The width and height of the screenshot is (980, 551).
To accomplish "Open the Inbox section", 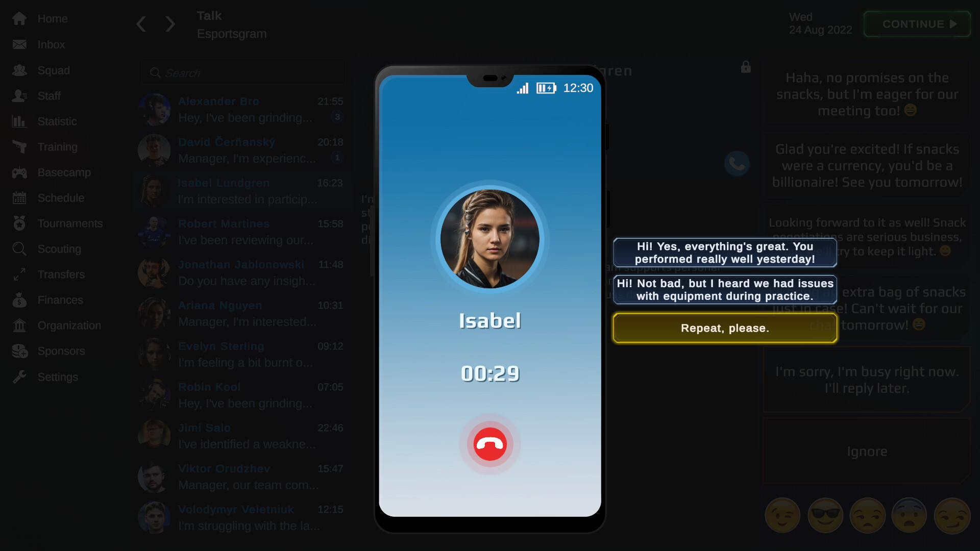I will (51, 44).
